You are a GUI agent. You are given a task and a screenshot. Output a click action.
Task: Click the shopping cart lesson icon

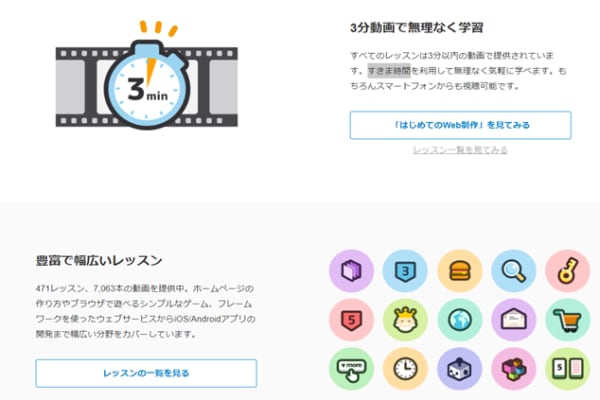click(568, 320)
